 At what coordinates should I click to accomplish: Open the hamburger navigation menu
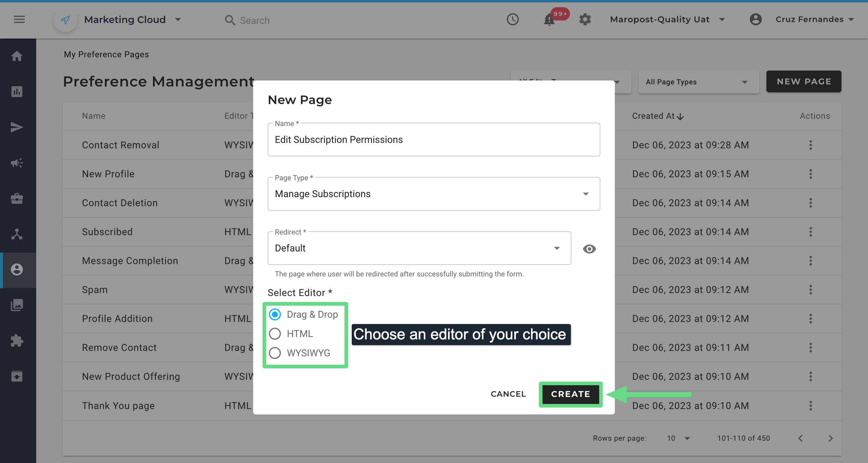click(x=19, y=20)
